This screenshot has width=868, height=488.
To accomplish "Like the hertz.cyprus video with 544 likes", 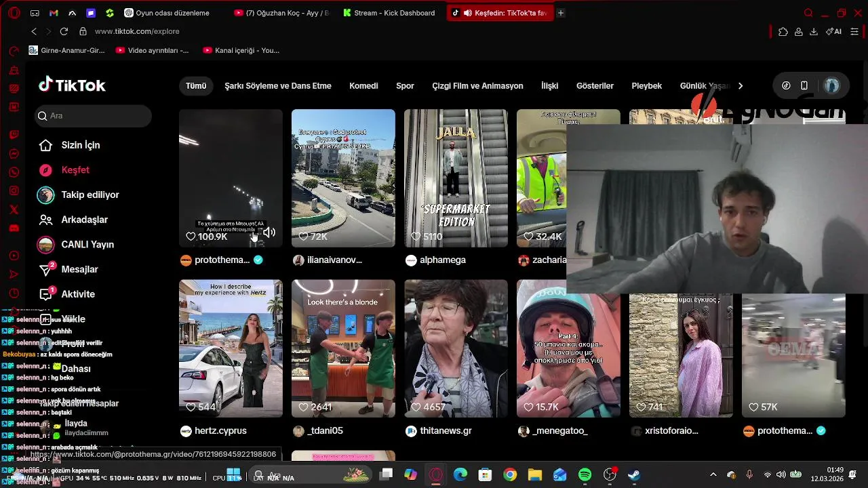I will pyautogui.click(x=191, y=407).
